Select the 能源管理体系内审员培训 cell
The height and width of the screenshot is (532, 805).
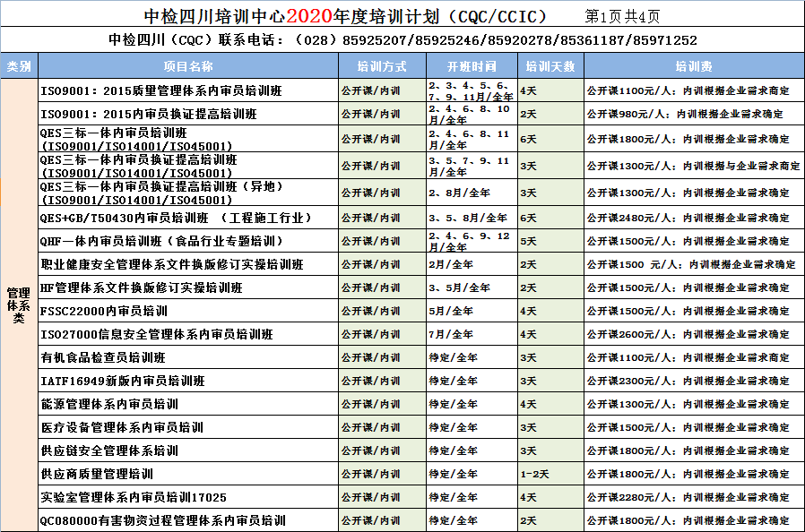tap(187, 404)
